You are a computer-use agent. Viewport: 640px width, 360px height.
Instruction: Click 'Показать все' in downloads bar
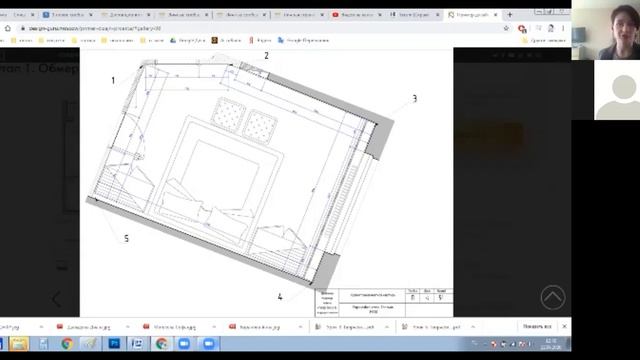tap(537, 327)
